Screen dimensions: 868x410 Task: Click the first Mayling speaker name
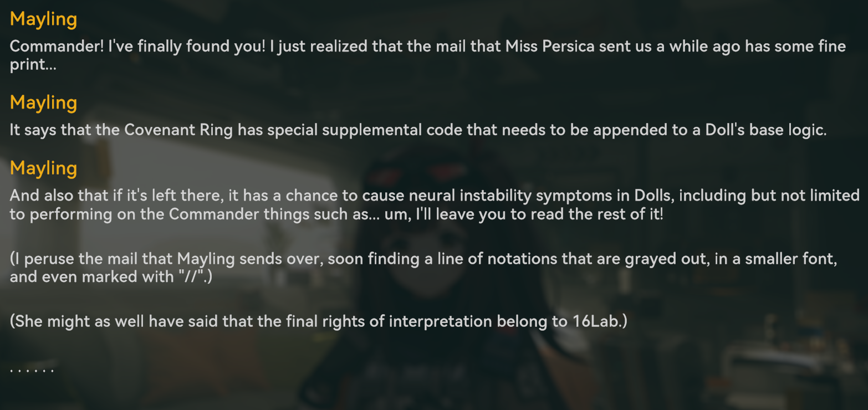coord(43,19)
